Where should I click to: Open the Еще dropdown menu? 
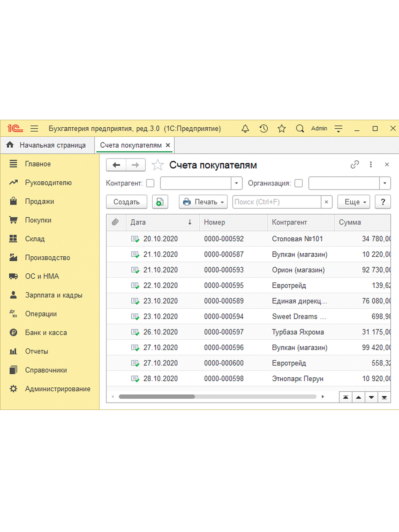click(x=354, y=202)
